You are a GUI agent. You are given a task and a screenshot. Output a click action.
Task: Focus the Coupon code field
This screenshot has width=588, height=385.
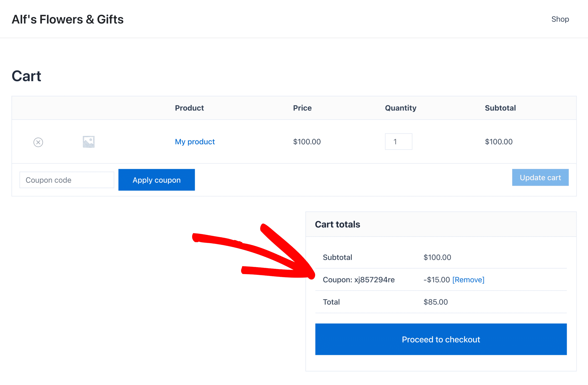[67, 180]
